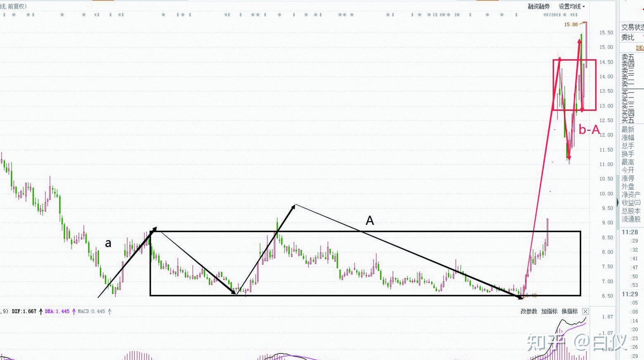Select the 卖五 order row
644x360 pixels.
(x=628, y=57)
